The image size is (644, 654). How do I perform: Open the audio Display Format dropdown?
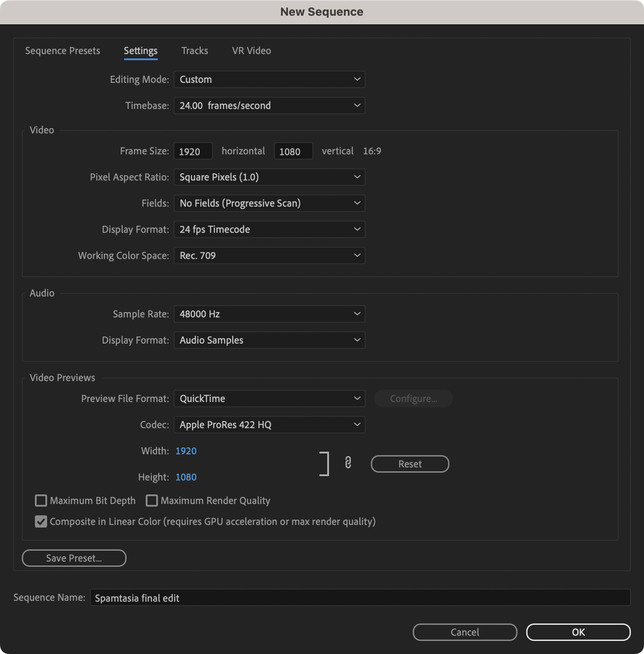coord(270,340)
